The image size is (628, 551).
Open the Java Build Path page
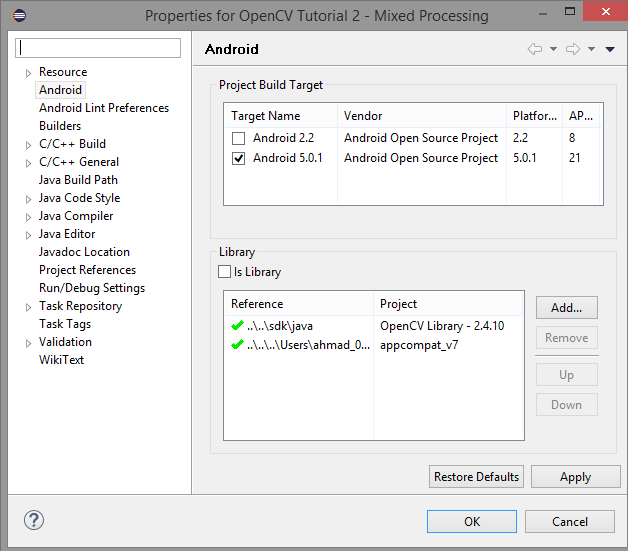[78, 180]
